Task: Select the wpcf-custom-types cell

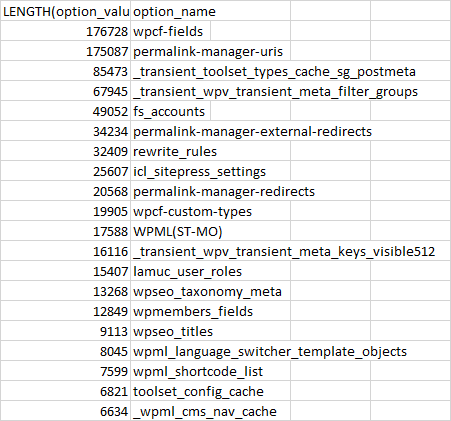Action: [x=210, y=211]
